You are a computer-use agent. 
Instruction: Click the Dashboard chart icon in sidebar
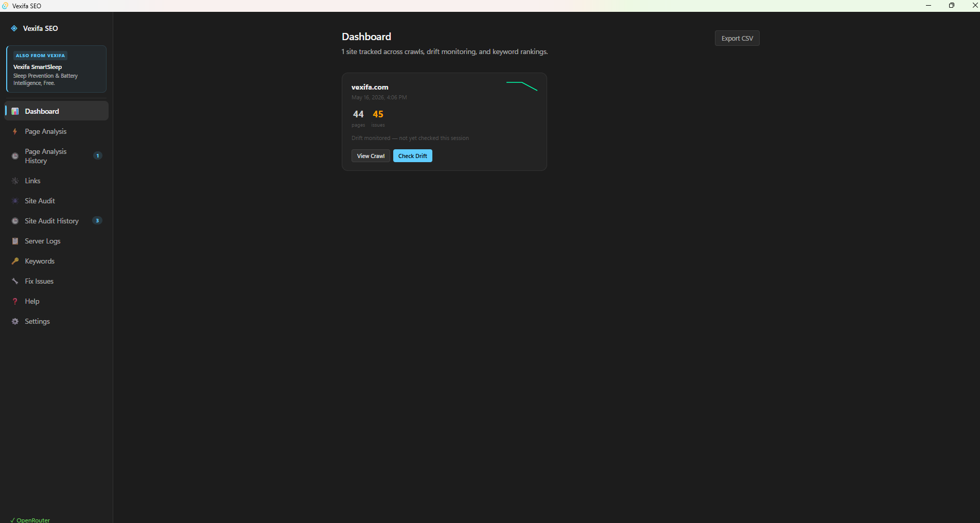[x=15, y=111]
